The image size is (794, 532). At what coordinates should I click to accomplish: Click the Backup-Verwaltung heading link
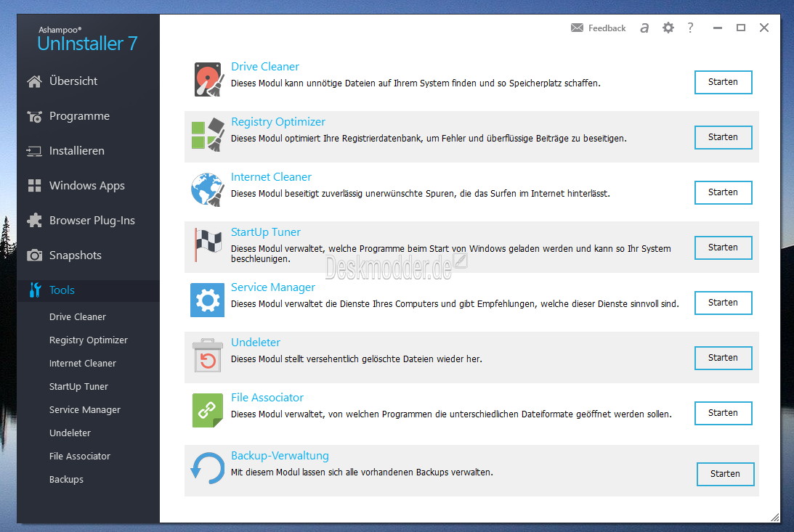pyautogui.click(x=280, y=456)
